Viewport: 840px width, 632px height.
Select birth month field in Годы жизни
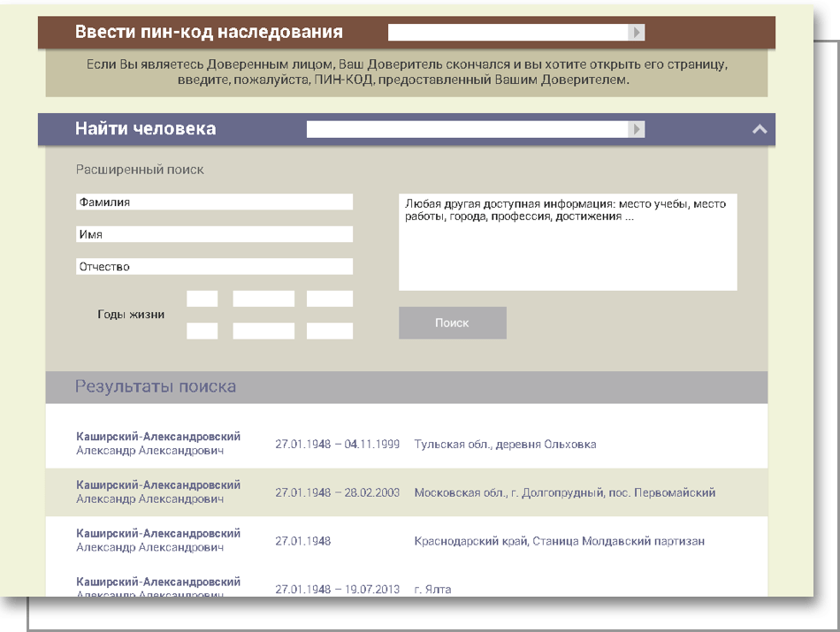[x=263, y=299]
